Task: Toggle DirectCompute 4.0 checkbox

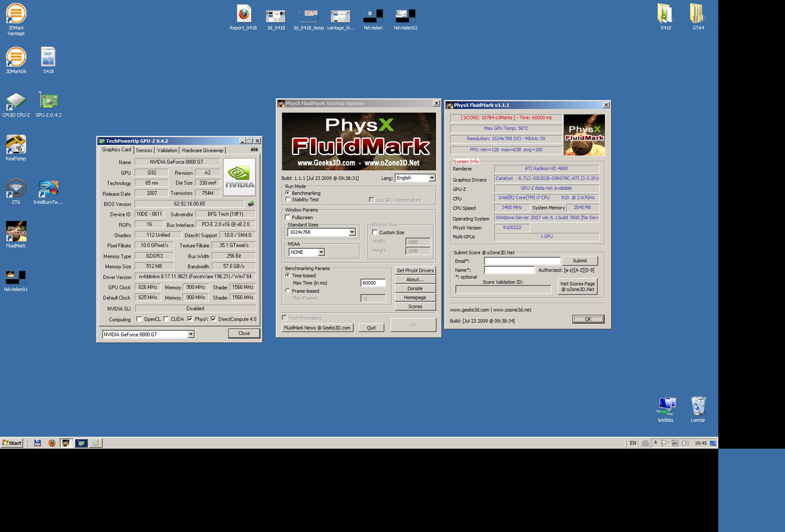Action: 214,319
